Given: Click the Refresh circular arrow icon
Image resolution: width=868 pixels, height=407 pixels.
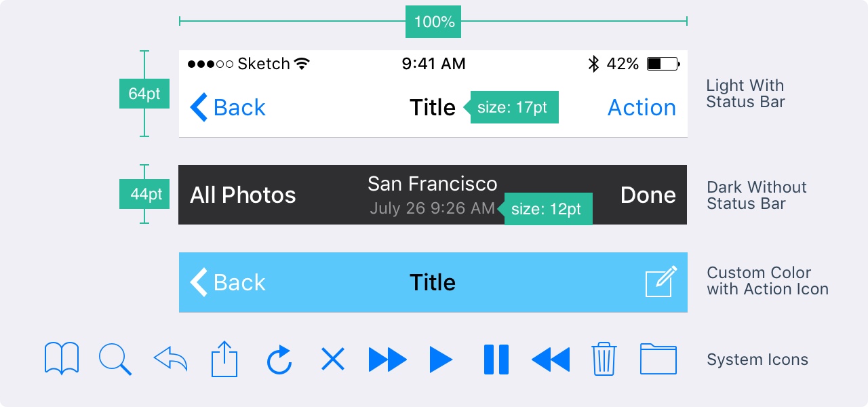Looking at the screenshot, I should [x=279, y=358].
